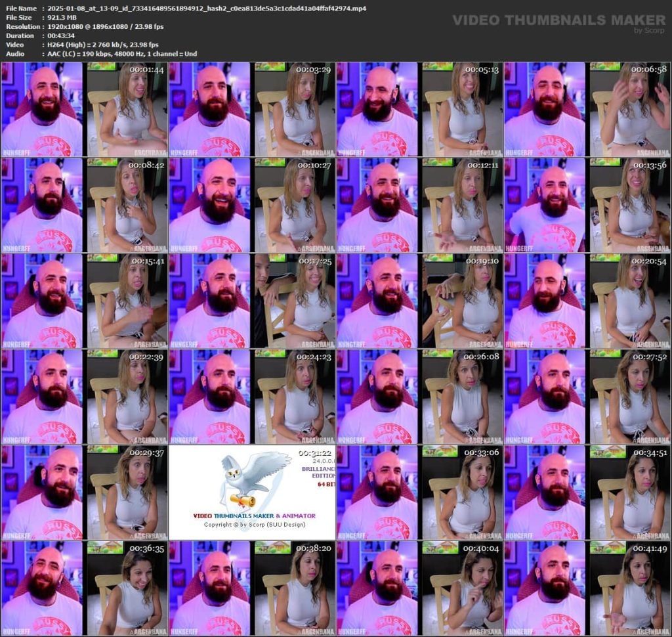Choose the frame at 00:15:41
This screenshot has width=672, height=637.
pos(85,301)
